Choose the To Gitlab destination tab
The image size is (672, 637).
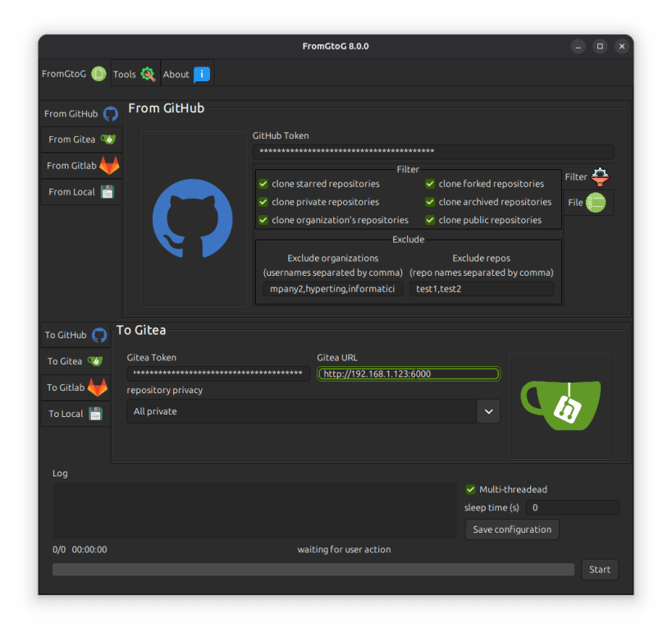point(75,387)
